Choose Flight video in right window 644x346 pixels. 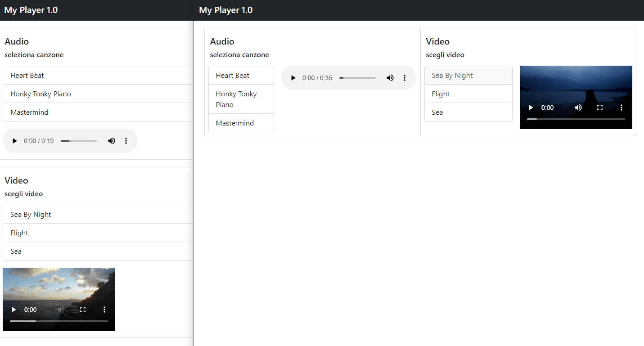[468, 94]
